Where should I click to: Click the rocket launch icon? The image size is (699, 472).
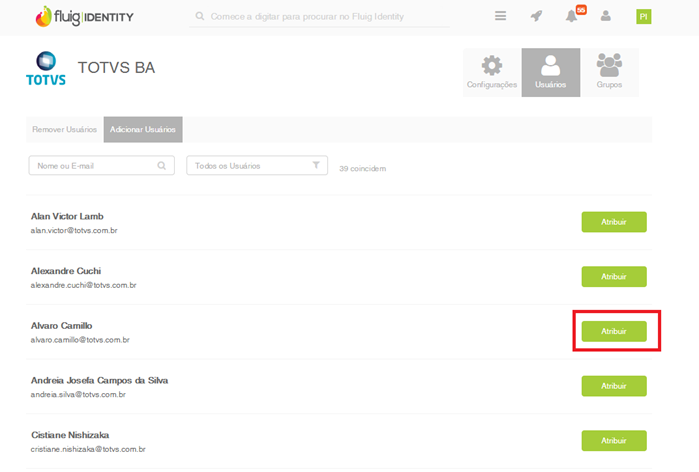[x=536, y=16]
